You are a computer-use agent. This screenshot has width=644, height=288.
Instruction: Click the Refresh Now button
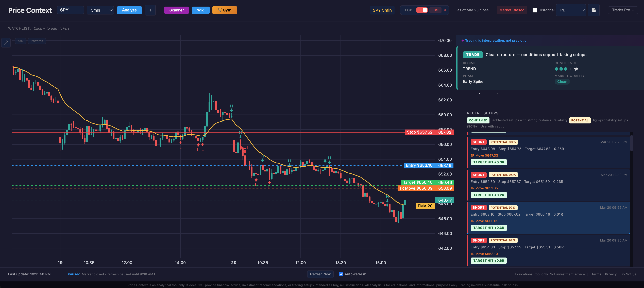[x=320, y=274]
